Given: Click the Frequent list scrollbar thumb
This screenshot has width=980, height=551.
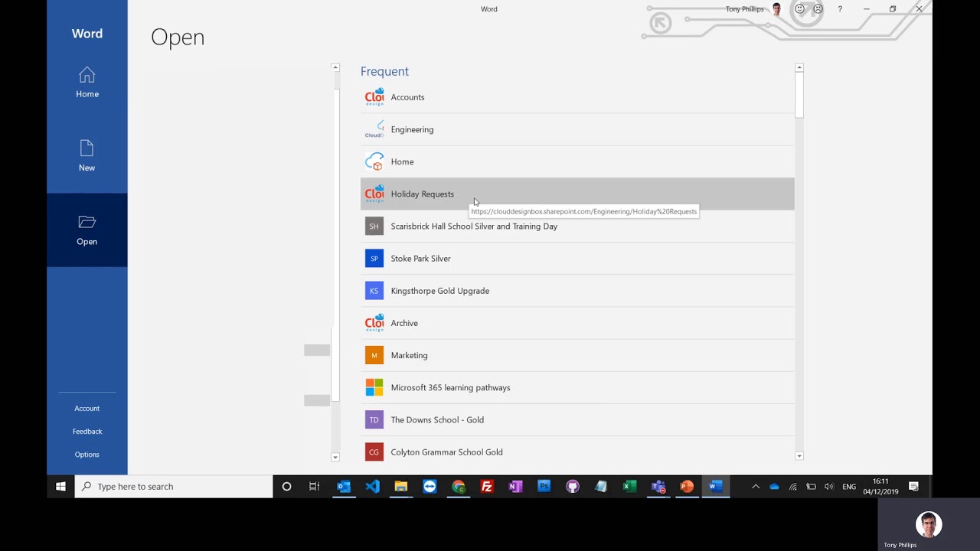Looking at the screenshot, I should pos(799,95).
